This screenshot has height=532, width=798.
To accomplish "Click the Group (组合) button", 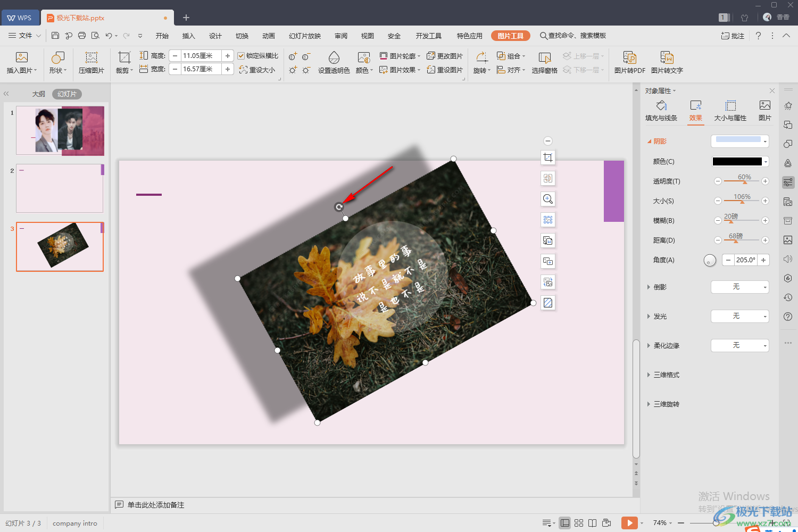I will point(511,56).
